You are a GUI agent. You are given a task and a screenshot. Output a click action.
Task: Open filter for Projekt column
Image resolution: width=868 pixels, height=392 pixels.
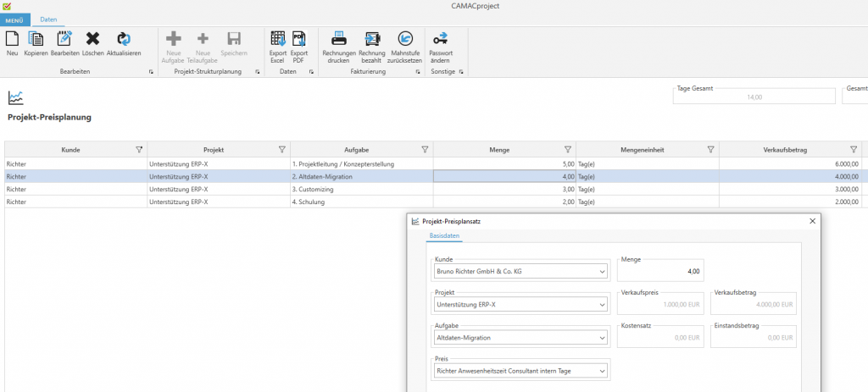[x=281, y=149]
